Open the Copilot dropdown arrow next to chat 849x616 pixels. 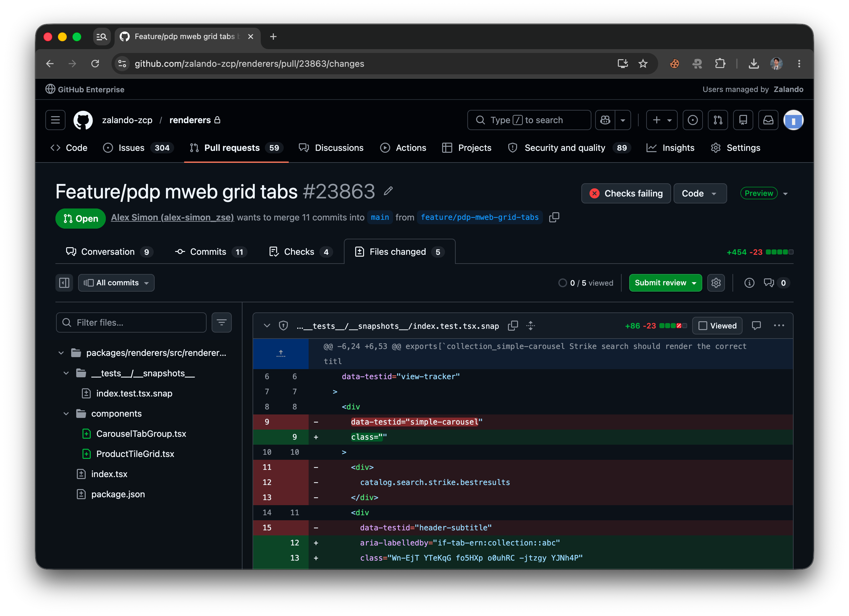623,120
